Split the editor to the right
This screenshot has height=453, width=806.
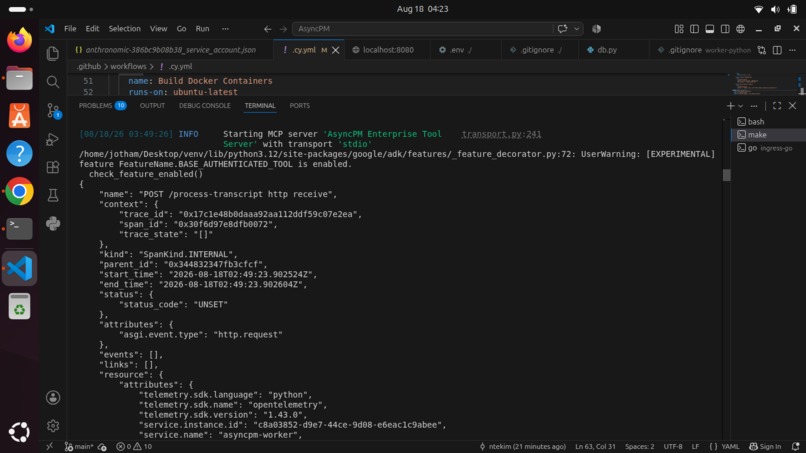[x=777, y=50]
